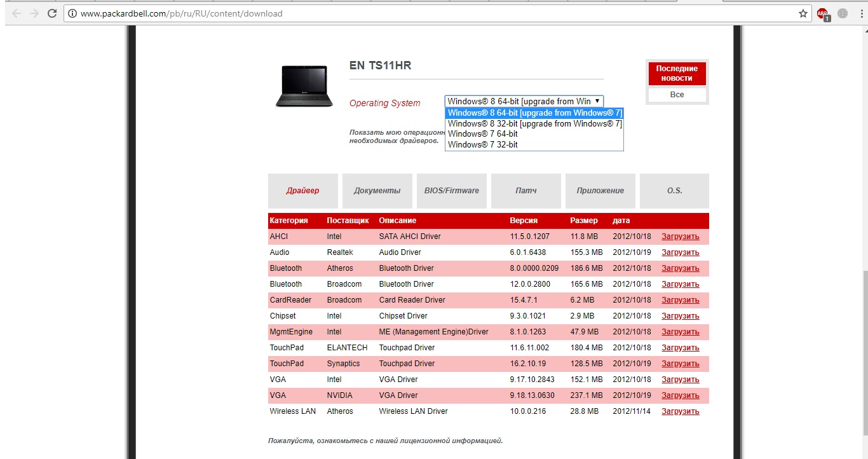Click the site info icon in address bar
The height and width of the screenshot is (459, 868).
pyautogui.click(x=72, y=13)
